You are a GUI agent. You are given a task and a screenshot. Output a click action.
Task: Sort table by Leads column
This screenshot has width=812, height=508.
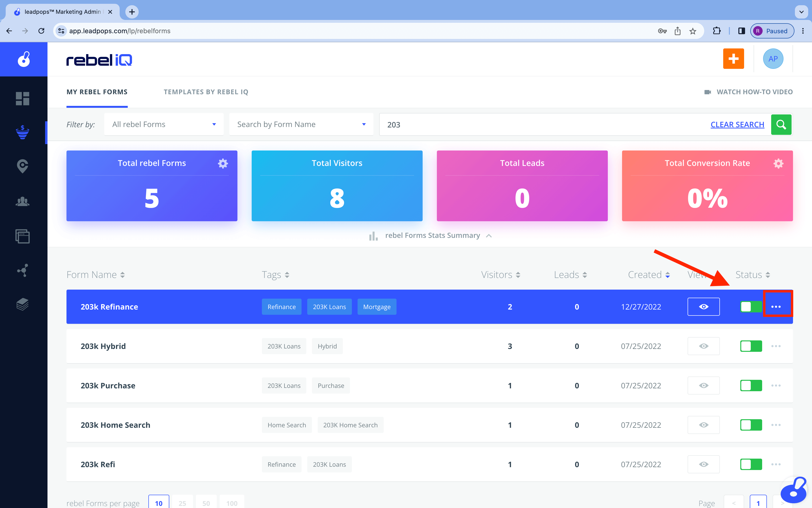[570, 275]
